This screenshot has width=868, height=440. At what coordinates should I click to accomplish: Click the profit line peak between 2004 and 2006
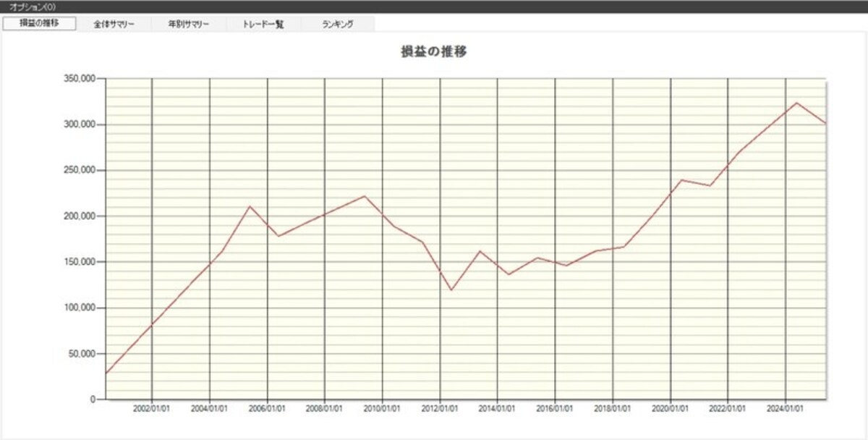(x=250, y=206)
